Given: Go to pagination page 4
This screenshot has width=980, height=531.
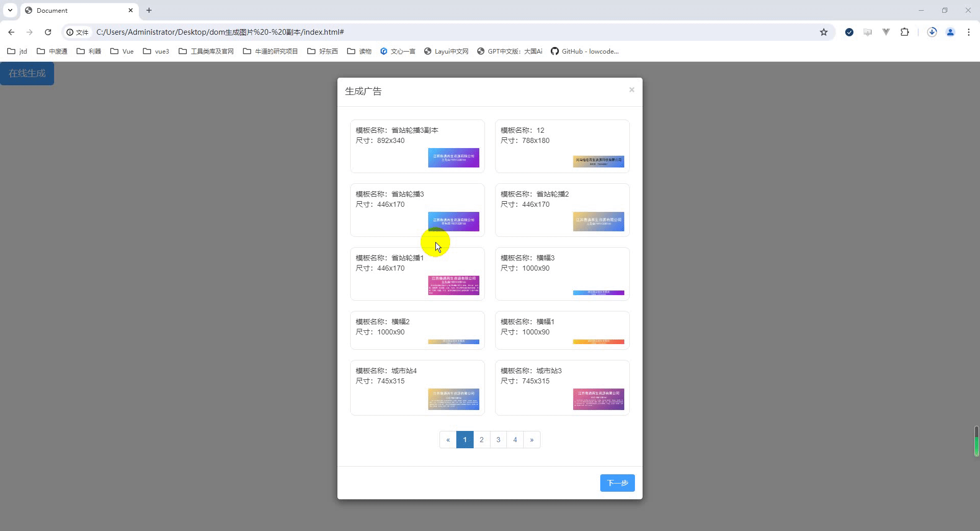Looking at the screenshot, I should click(515, 440).
